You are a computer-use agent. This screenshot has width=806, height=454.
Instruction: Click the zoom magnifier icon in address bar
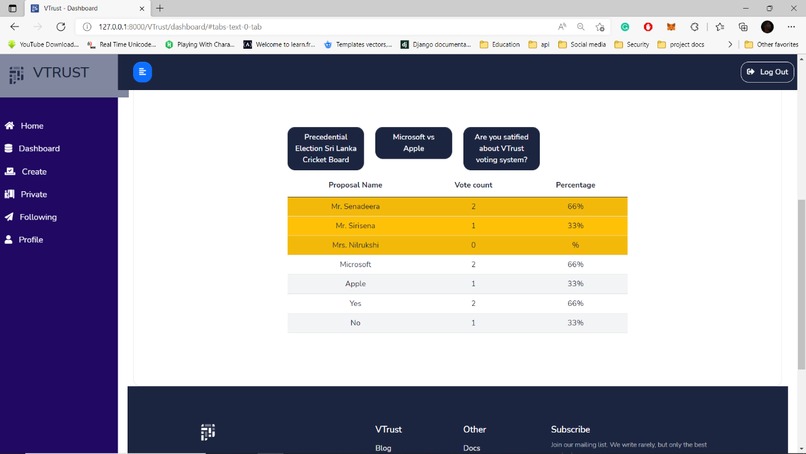click(x=580, y=27)
